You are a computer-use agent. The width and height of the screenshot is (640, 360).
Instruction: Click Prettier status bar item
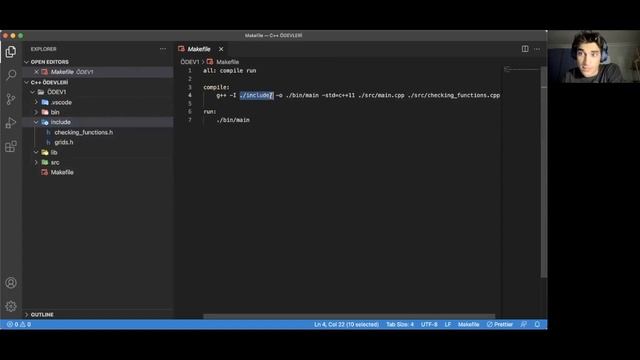(500, 324)
